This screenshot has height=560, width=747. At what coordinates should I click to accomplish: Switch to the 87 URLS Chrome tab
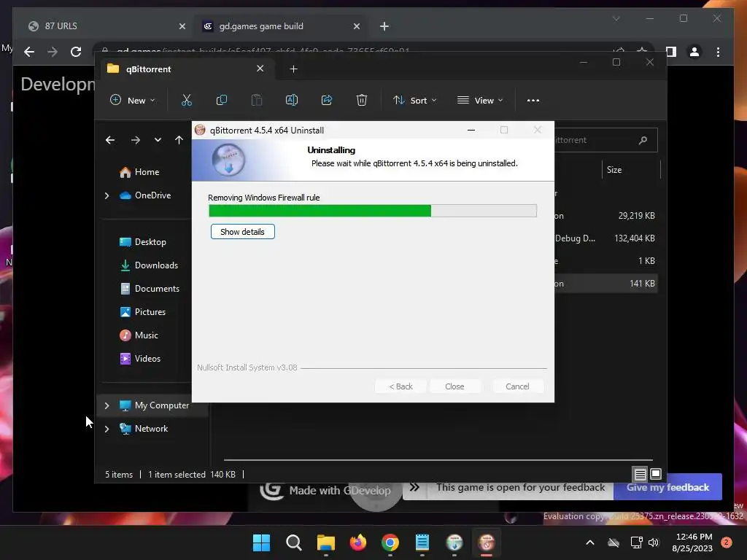click(107, 26)
